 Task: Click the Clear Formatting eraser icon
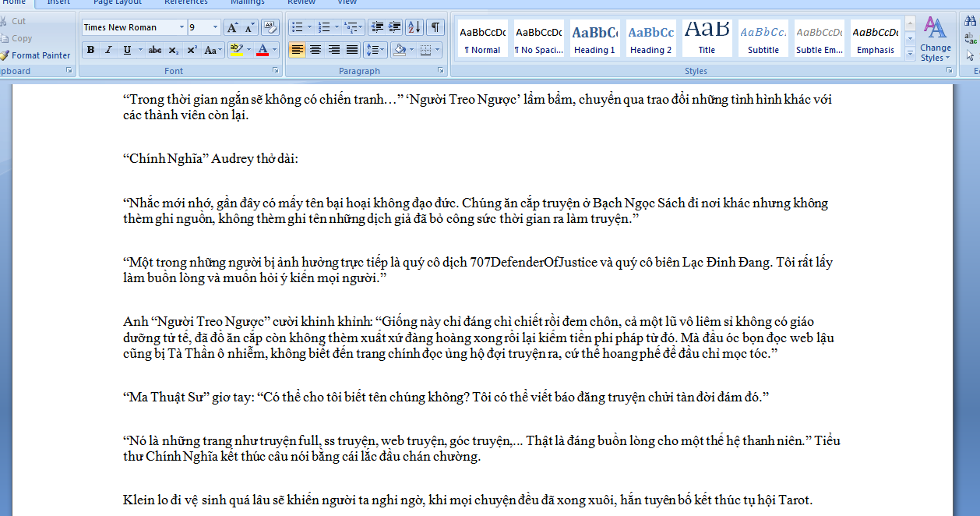click(x=270, y=28)
